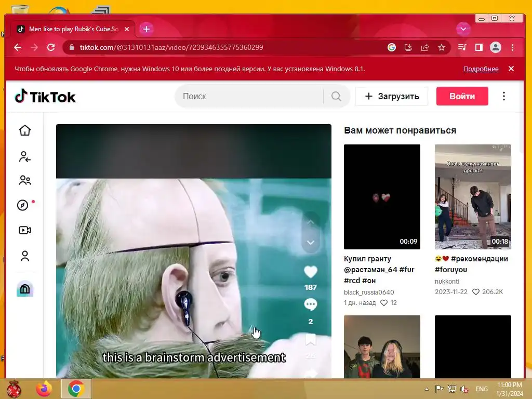Image resolution: width=532 pixels, height=399 pixels.
Task: Open the Friends sidebar icon
Action: click(25, 180)
